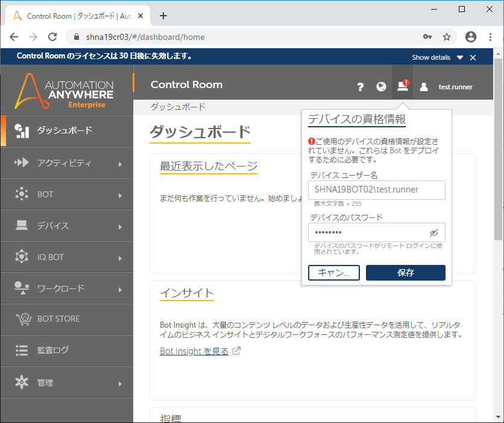Close the Control Room browser tab

(140, 16)
